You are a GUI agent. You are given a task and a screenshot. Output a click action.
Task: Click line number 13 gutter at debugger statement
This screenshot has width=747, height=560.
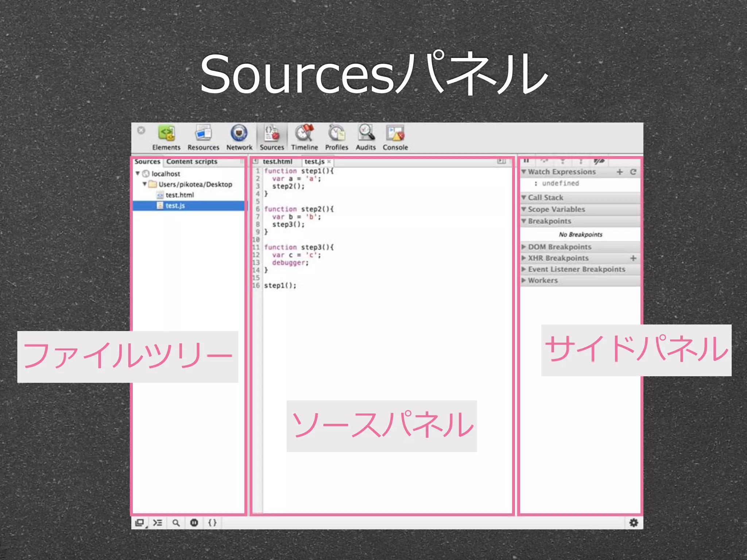[x=256, y=262]
